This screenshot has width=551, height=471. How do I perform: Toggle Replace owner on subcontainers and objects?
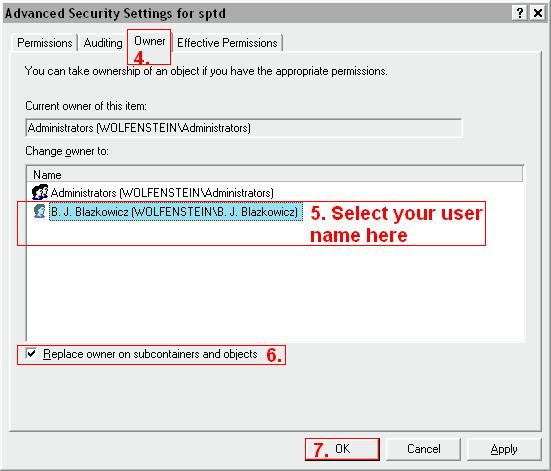tap(31, 353)
